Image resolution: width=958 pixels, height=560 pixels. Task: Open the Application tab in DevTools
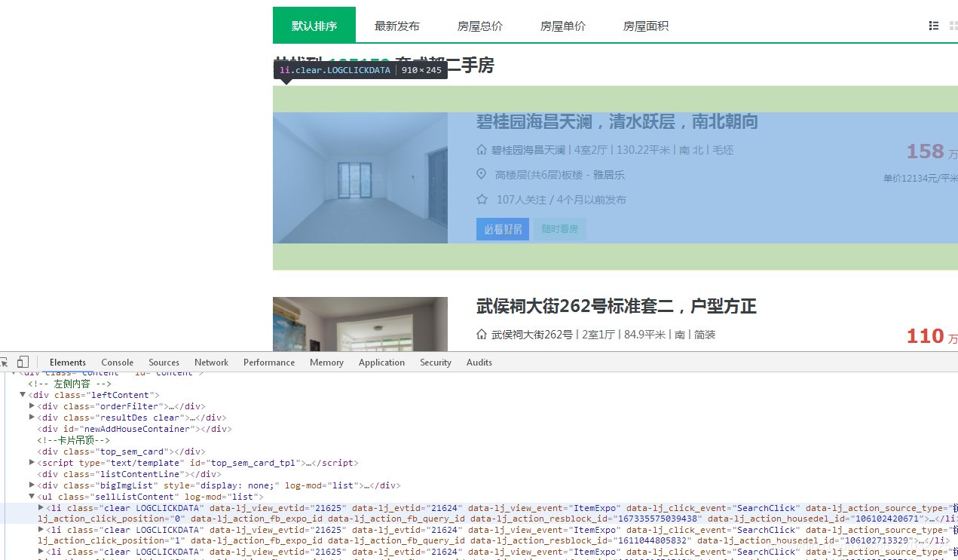382,363
